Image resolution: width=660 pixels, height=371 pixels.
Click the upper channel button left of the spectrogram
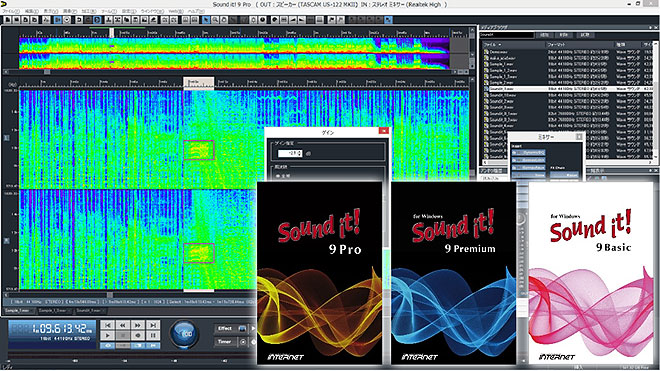[6, 138]
